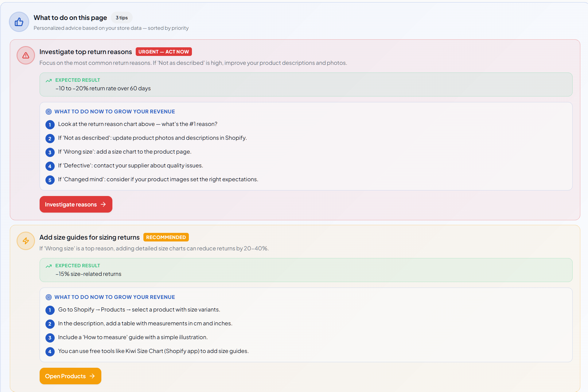
Task: Click the URGENT — ACT NOW badge
Action: coord(164,52)
